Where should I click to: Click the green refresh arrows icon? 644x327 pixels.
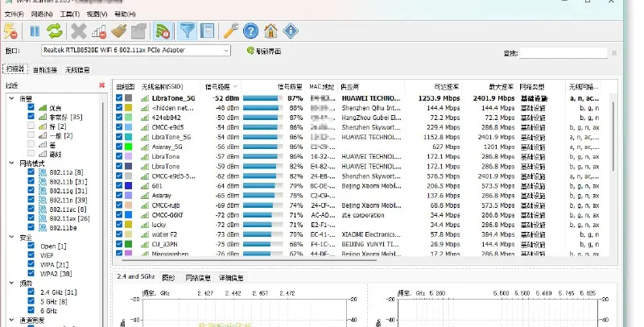54,31
